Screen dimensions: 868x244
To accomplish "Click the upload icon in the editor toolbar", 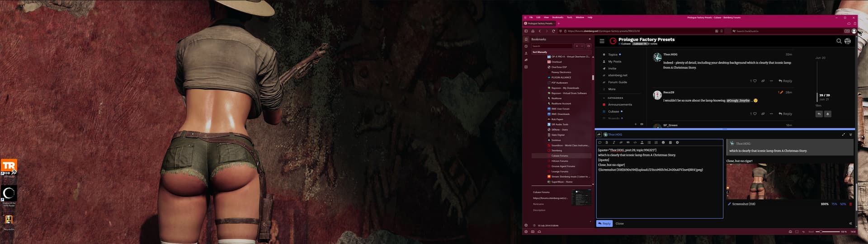I will [642, 143].
